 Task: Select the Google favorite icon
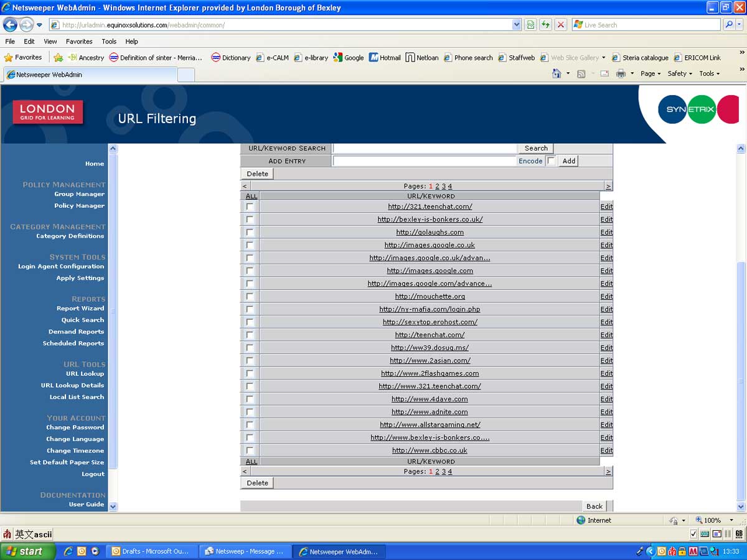click(338, 57)
